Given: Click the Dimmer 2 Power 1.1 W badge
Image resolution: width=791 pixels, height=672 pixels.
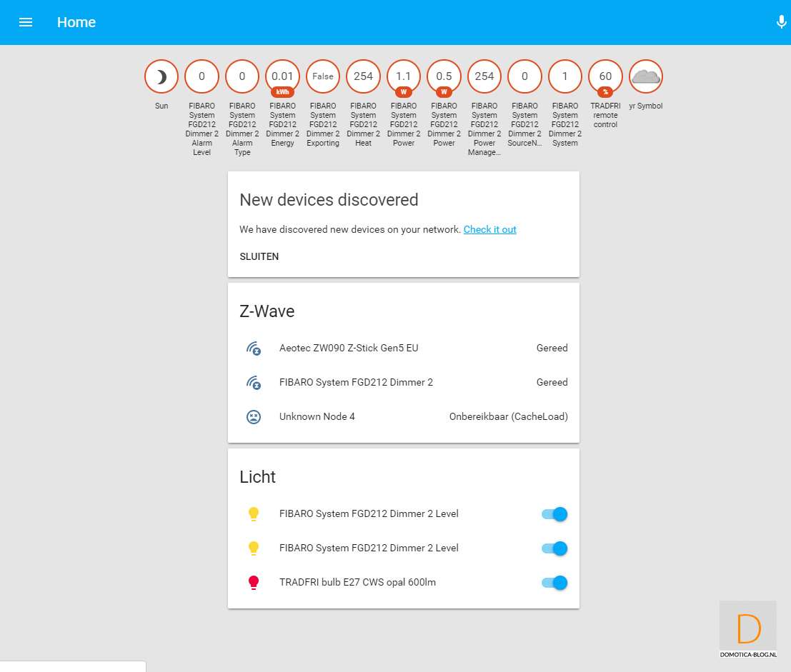Looking at the screenshot, I should (x=404, y=76).
